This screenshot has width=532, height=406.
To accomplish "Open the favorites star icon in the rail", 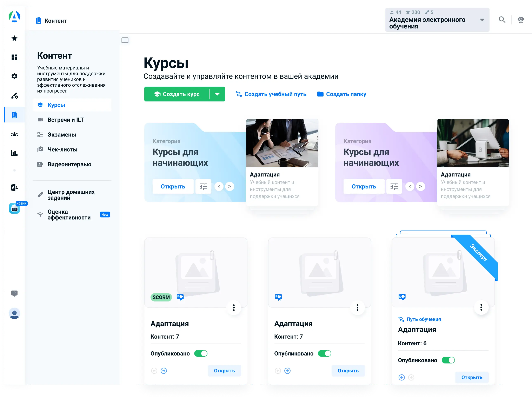I will [x=14, y=38].
